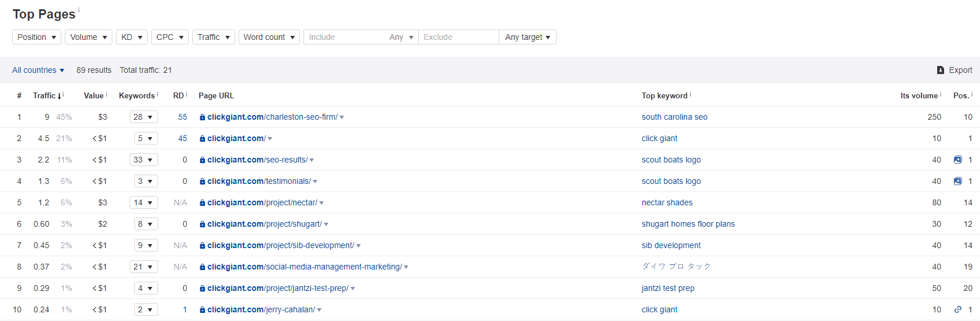Click the info icon beside Top Pages title
Viewport: 980px width, 321px height.
click(x=79, y=10)
